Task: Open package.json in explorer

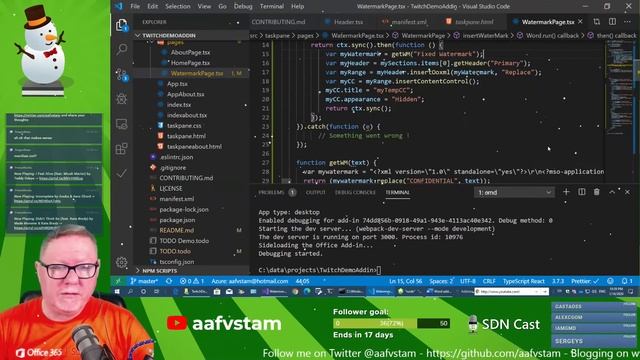Action: (x=177, y=220)
